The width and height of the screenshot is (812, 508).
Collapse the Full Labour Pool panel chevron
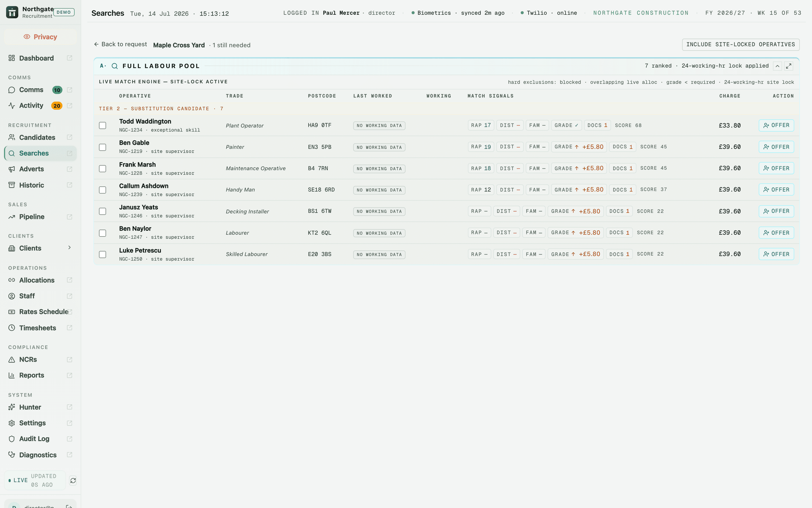point(777,66)
